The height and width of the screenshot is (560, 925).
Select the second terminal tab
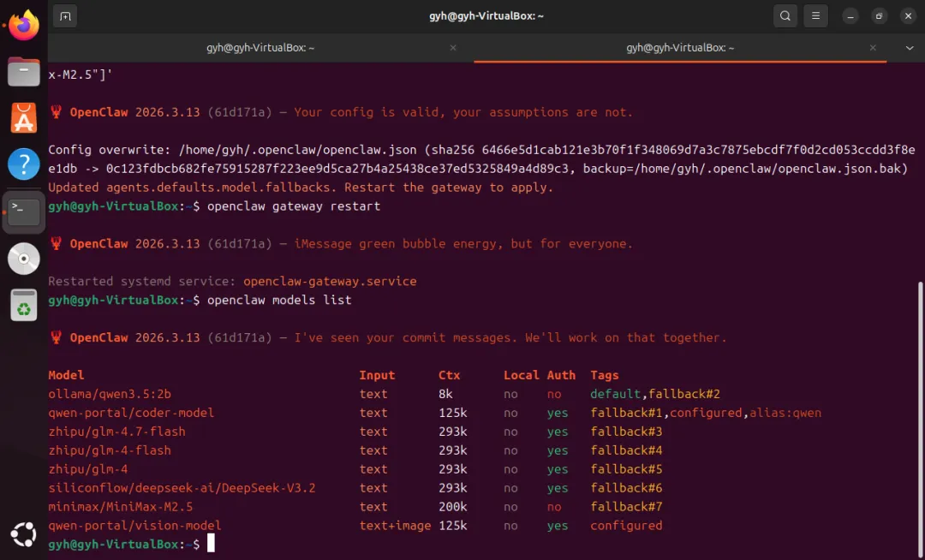(x=680, y=48)
